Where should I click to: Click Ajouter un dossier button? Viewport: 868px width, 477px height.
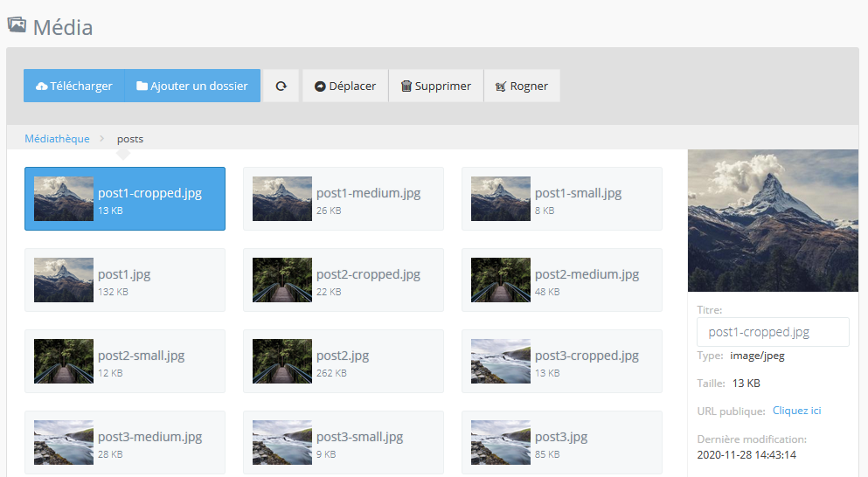(192, 86)
